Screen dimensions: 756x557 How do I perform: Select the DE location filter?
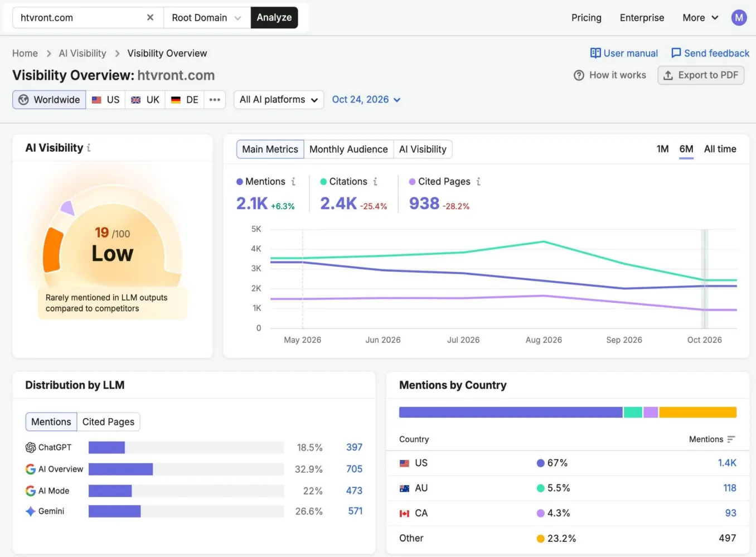click(185, 100)
